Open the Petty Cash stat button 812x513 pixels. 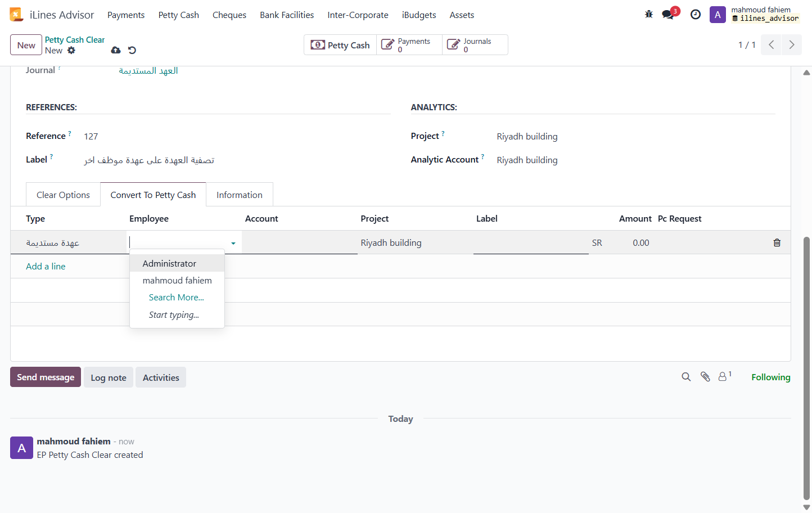340,45
